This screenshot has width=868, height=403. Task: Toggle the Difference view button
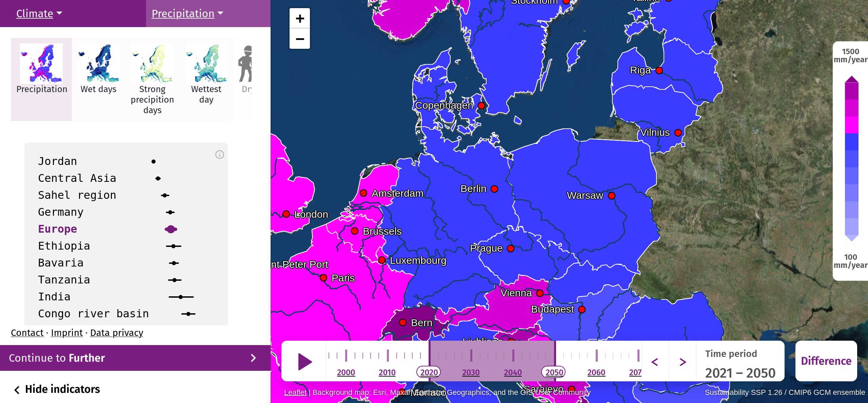826,361
